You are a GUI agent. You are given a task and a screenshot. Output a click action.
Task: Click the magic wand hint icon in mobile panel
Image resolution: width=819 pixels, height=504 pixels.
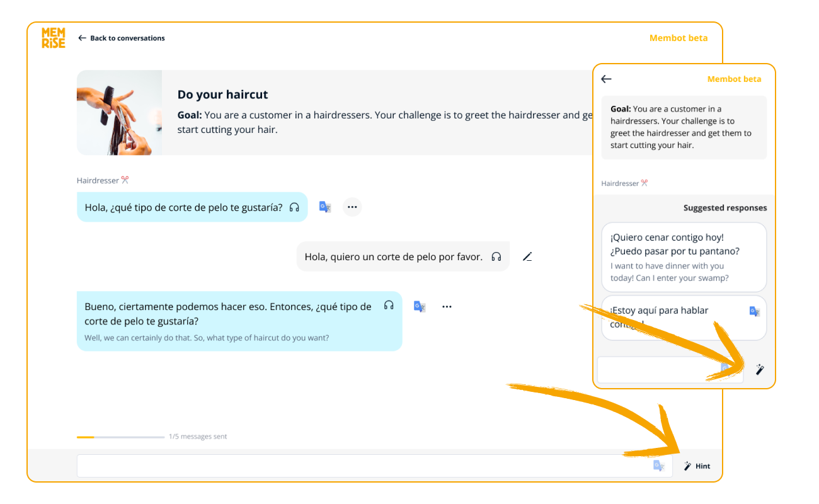[760, 370]
